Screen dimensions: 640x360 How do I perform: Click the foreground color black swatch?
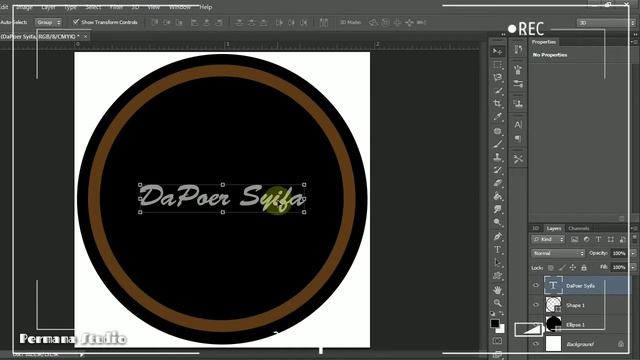coord(495,324)
